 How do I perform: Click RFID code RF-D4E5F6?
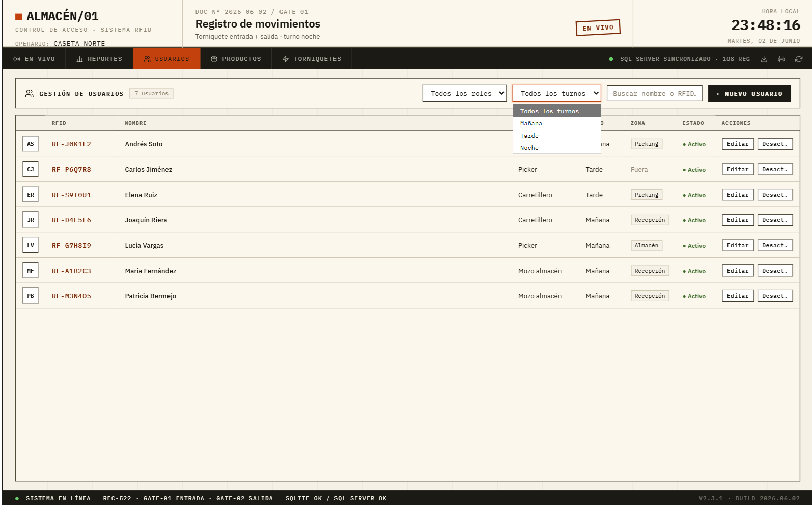pos(71,220)
